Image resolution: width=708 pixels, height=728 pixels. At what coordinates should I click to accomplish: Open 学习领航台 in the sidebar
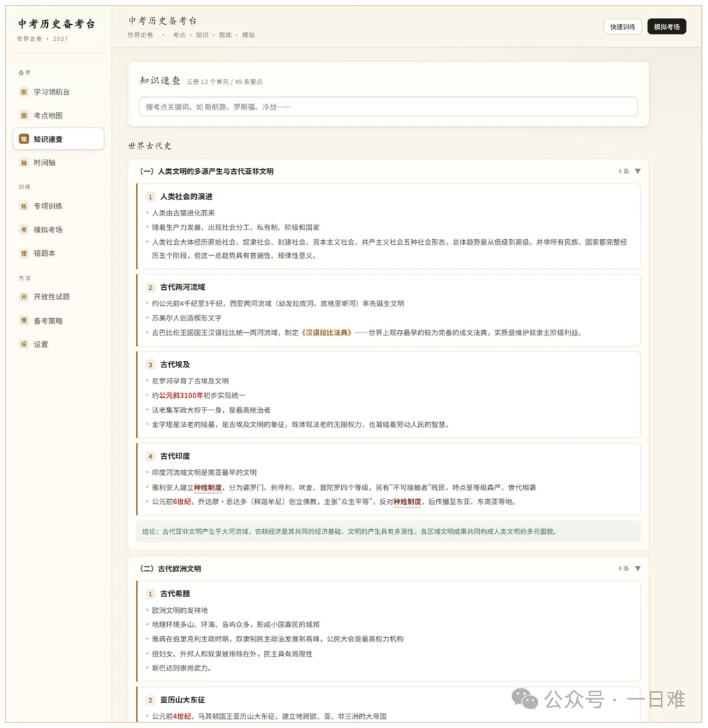click(x=58, y=92)
